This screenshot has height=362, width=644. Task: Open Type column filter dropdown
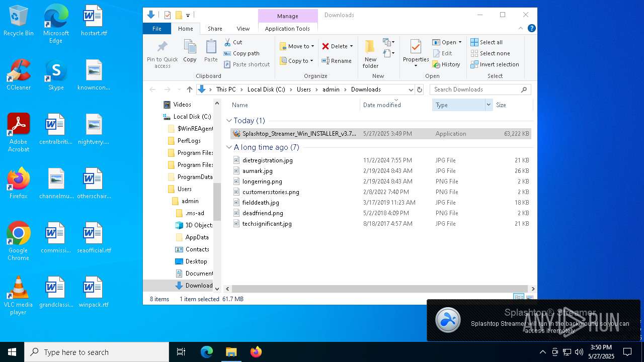click(488, 105)
